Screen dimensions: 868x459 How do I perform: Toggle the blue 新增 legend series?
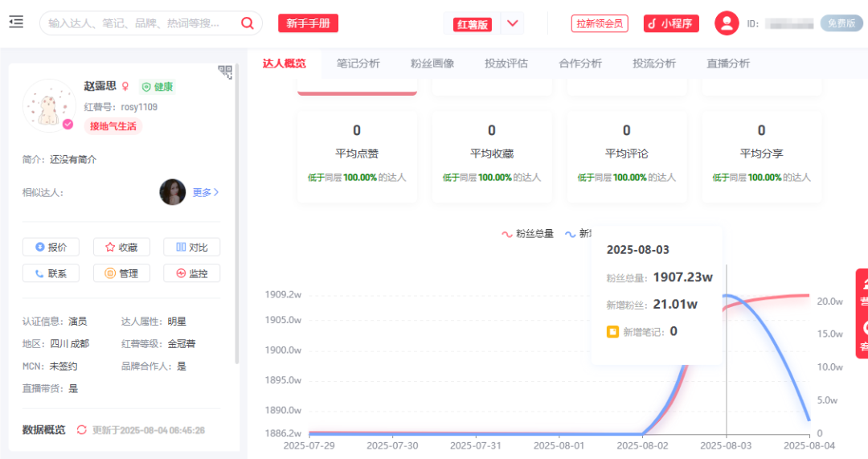coord(578,234)
